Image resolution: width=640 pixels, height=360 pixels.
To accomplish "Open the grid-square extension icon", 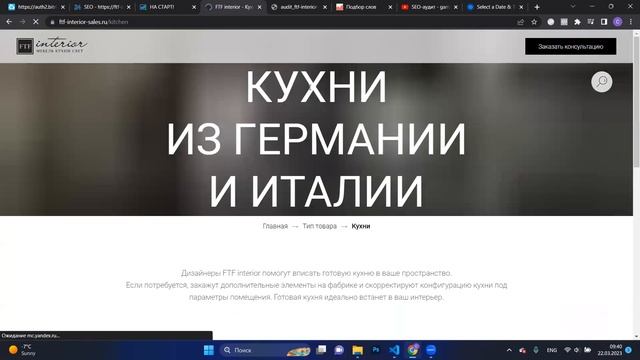I will pos(564,22).
